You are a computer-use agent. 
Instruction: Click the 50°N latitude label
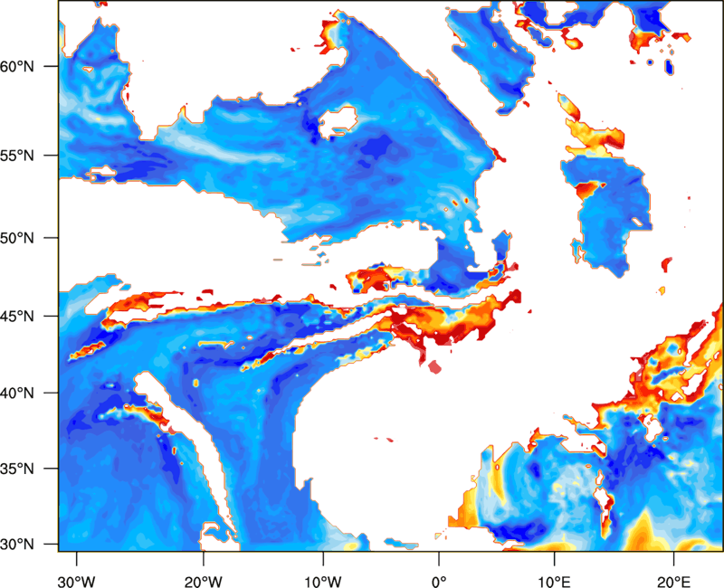pyautogui.click(x=17, y=238)
